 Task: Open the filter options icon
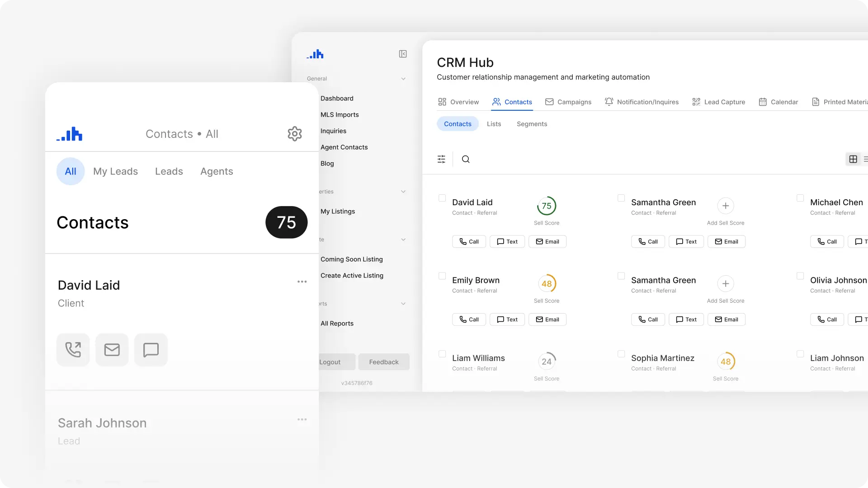click(x=442, y=159)
